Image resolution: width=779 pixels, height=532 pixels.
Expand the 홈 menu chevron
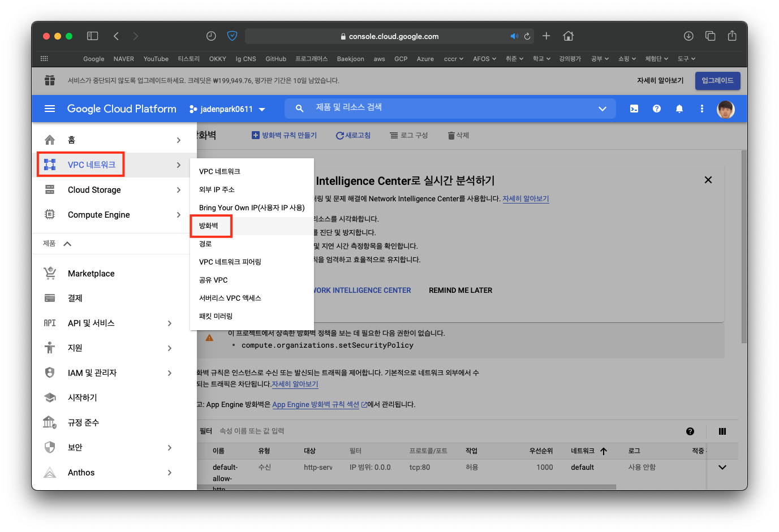pos(179,140)
